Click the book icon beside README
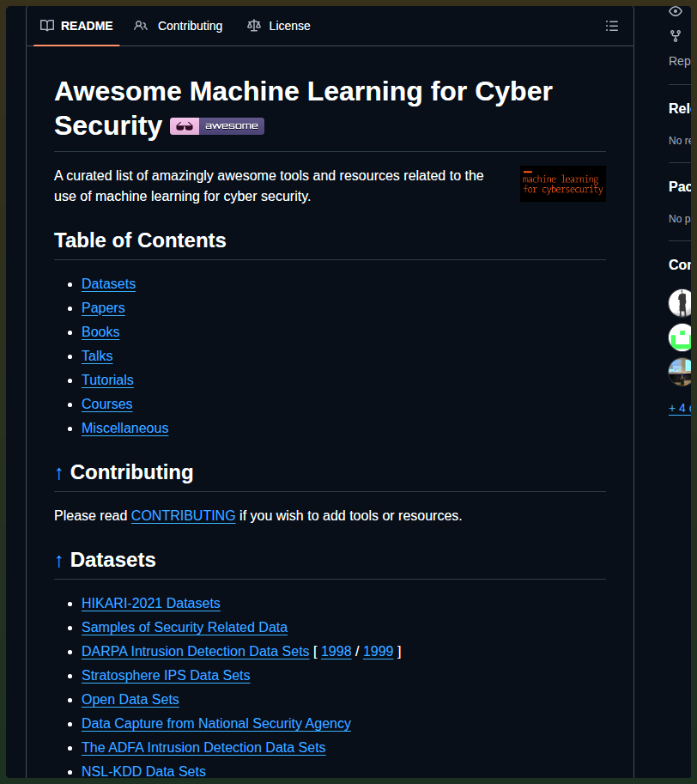697x784 pixels. (47, 26)
